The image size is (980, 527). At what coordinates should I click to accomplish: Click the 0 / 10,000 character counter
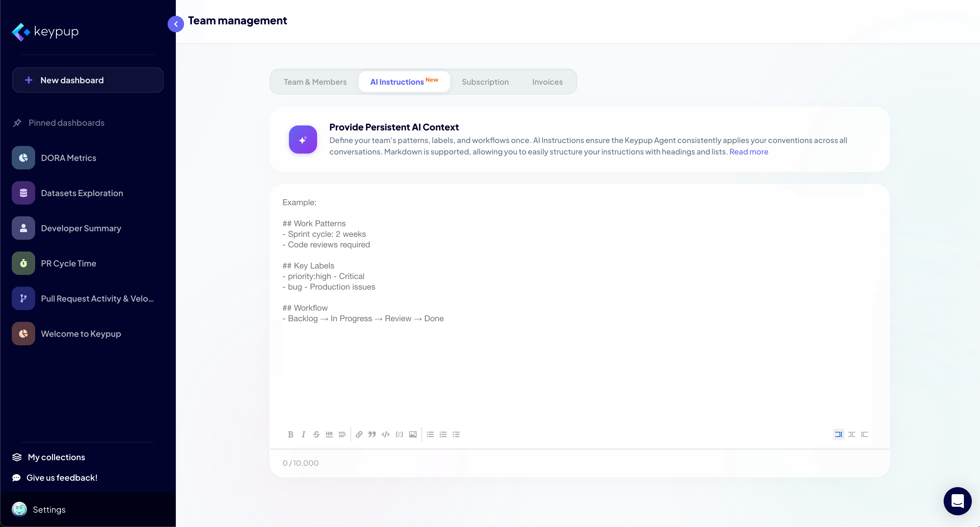pos(301,463)
